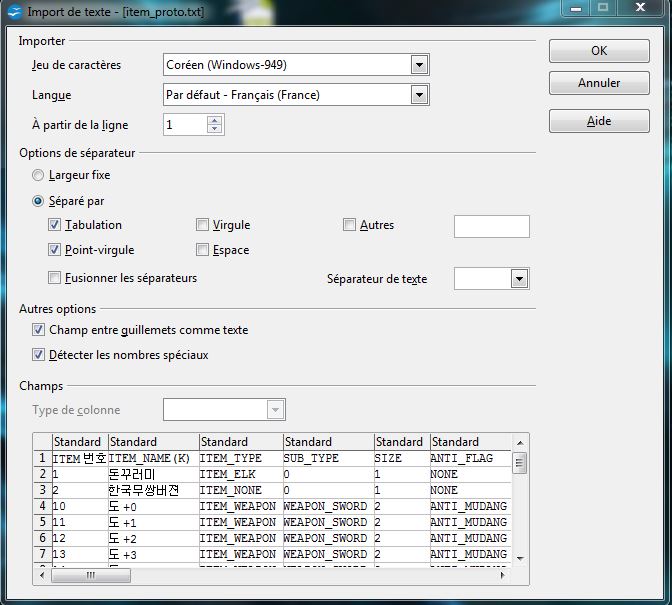Click the OK button

tap(599, 51)
